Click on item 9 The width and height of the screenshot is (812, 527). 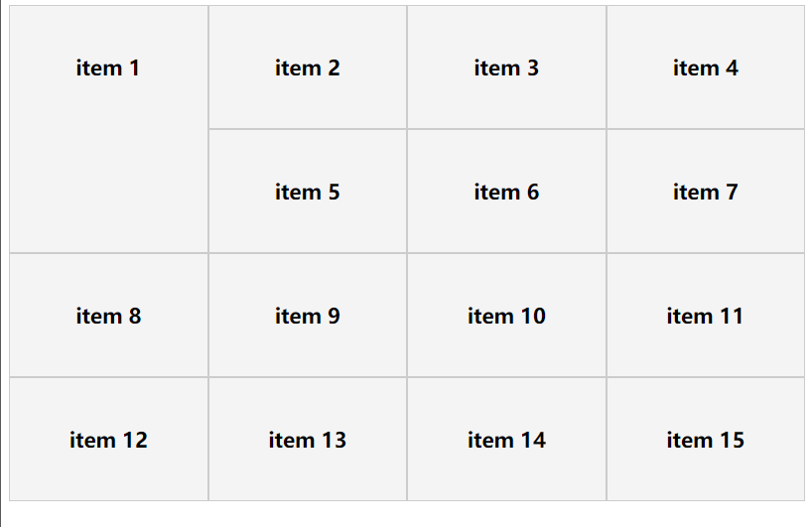pos(308,316)
